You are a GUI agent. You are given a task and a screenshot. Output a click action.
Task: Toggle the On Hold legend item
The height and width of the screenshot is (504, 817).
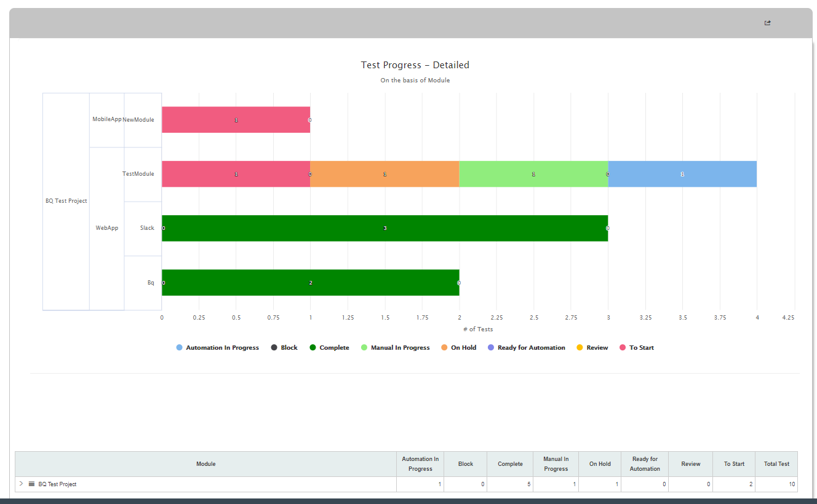pos(458,348)
